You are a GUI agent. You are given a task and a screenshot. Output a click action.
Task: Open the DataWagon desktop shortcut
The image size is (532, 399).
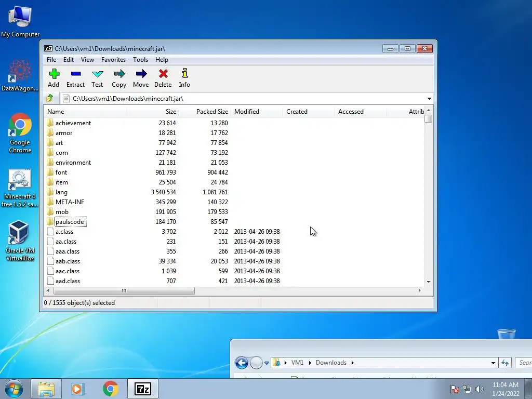[20, 75]
